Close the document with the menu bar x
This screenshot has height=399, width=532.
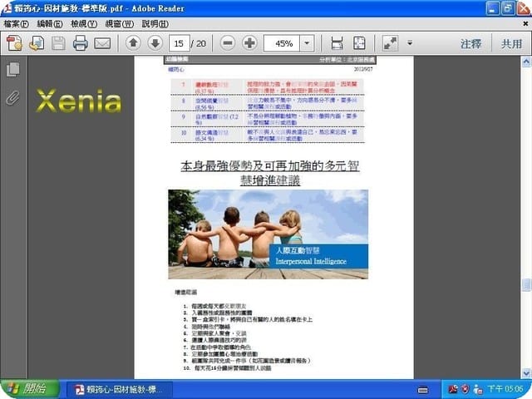[x=525, y=24]
